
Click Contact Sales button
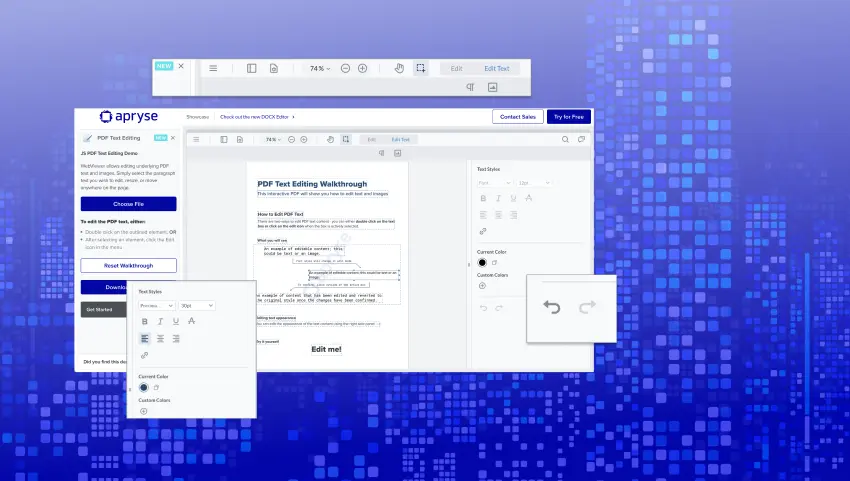[x=518, y=117]
